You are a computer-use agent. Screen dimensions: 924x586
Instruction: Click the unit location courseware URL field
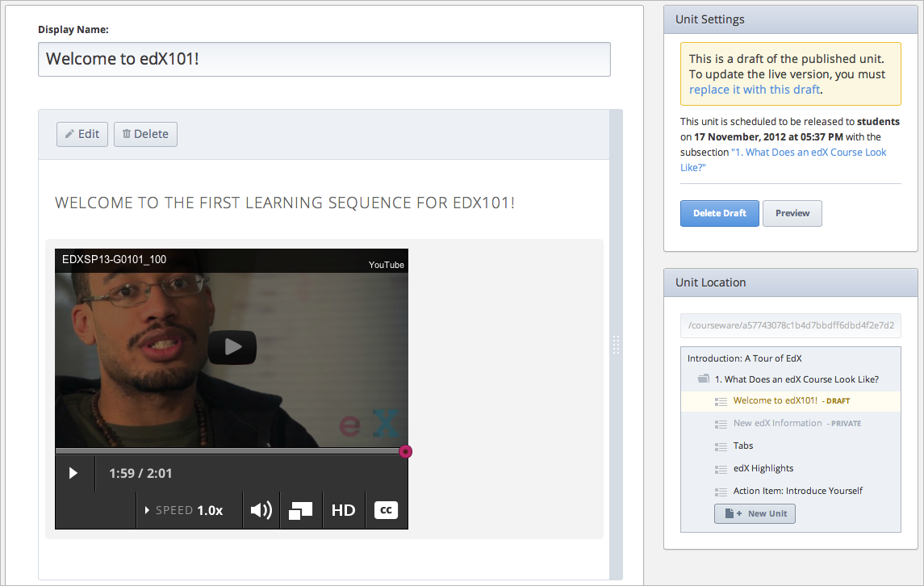[790, 326]
